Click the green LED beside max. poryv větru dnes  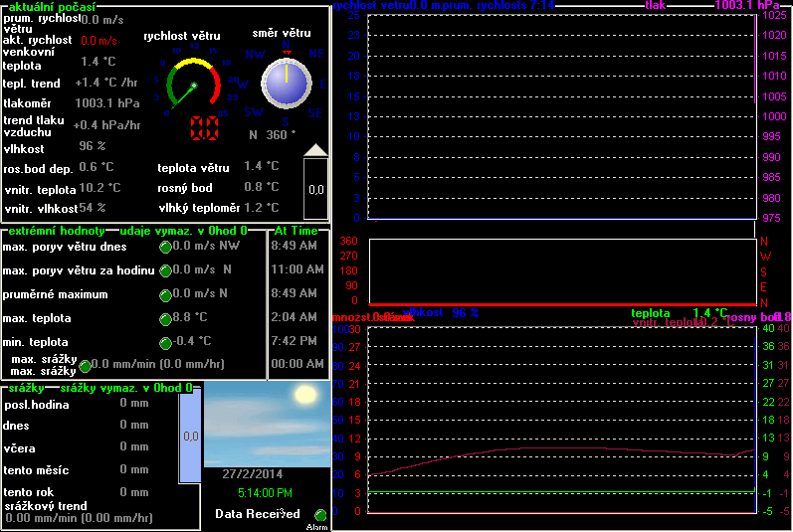click(165, 247)
